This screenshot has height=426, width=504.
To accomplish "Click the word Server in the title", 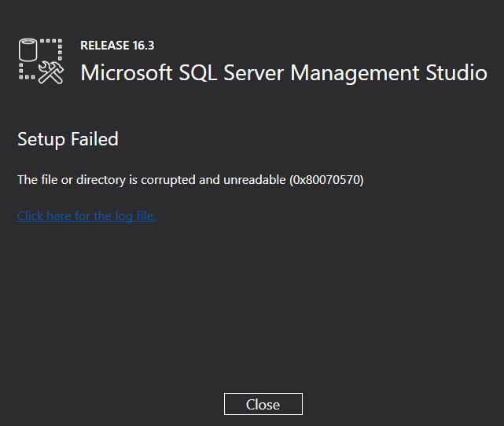I will tap(253, 73).
